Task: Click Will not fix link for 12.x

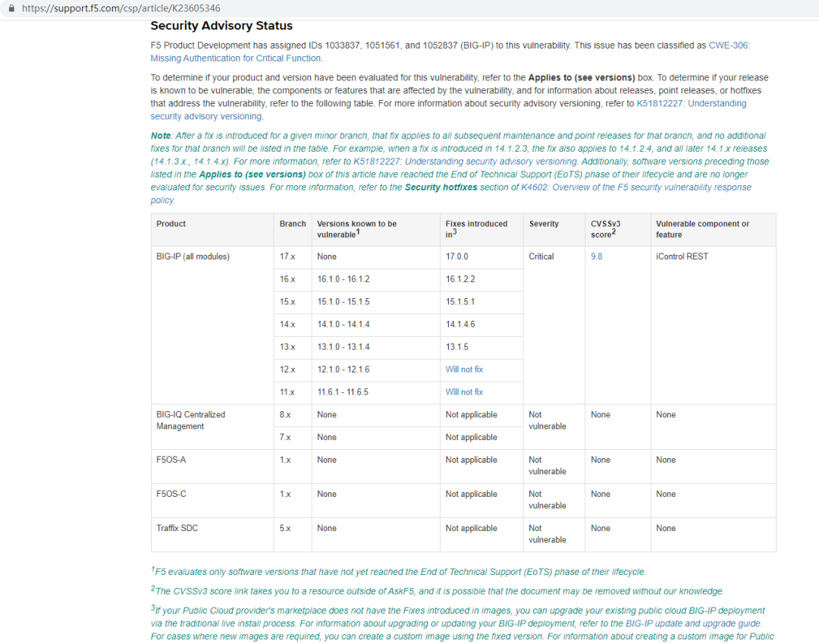Action: [x=464, y=369]
